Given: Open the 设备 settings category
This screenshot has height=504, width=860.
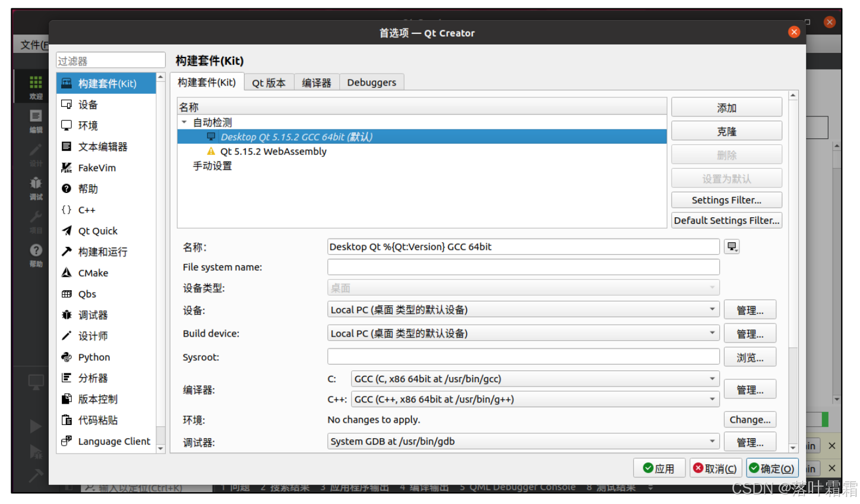Looking at the screenshot, I should 106,104.
